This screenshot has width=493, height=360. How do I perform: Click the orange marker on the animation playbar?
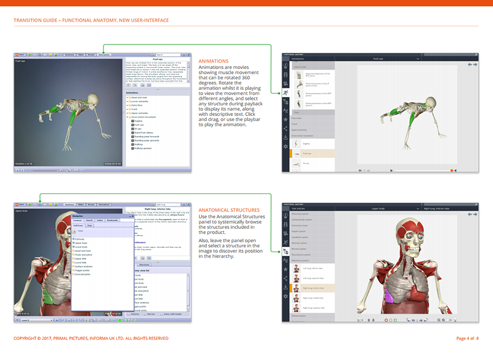[x=452, y=170]
